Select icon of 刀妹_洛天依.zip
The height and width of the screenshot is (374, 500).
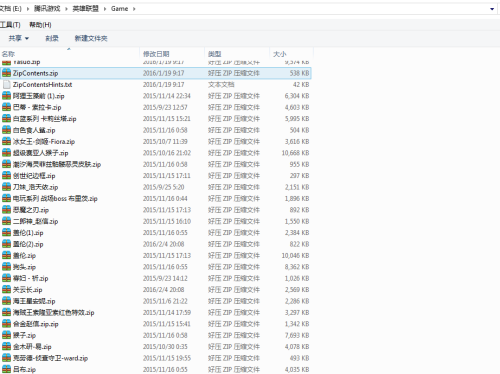(6, 187)
